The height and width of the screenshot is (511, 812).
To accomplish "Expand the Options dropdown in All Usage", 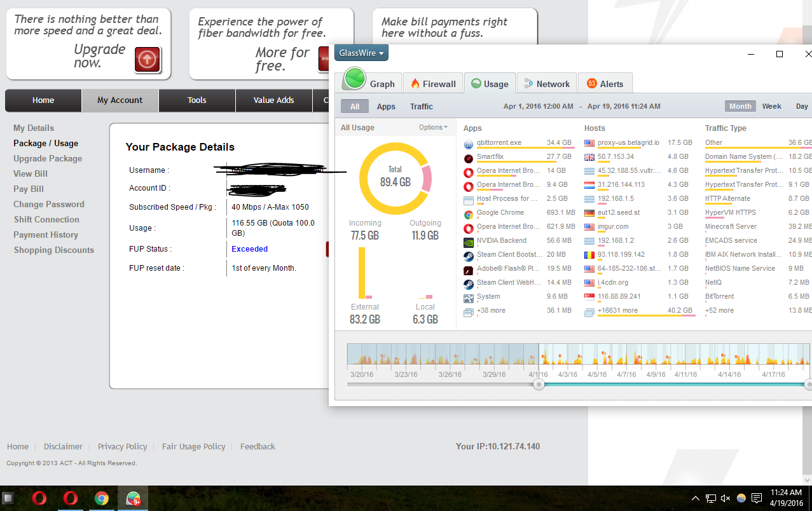I will [433, 127].
